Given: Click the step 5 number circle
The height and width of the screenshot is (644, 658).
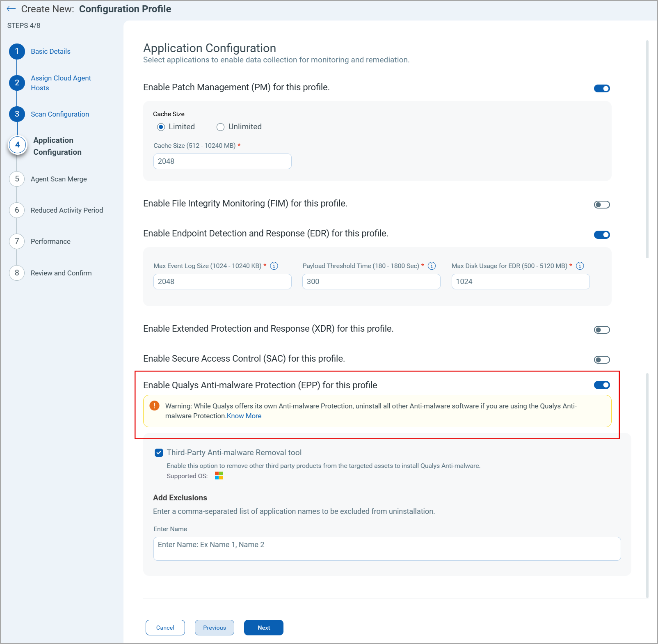Looking at the screenshot, I should pyautogui.click(x=17, y=179).
